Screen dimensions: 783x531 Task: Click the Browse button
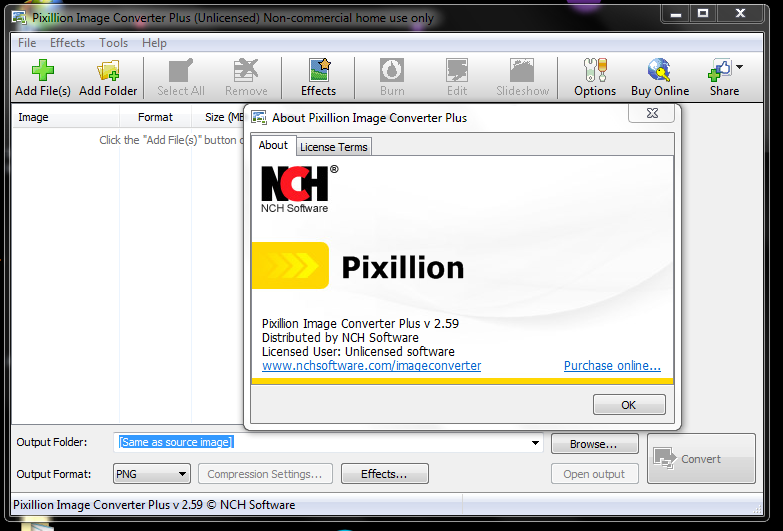[x=594, y=444]
